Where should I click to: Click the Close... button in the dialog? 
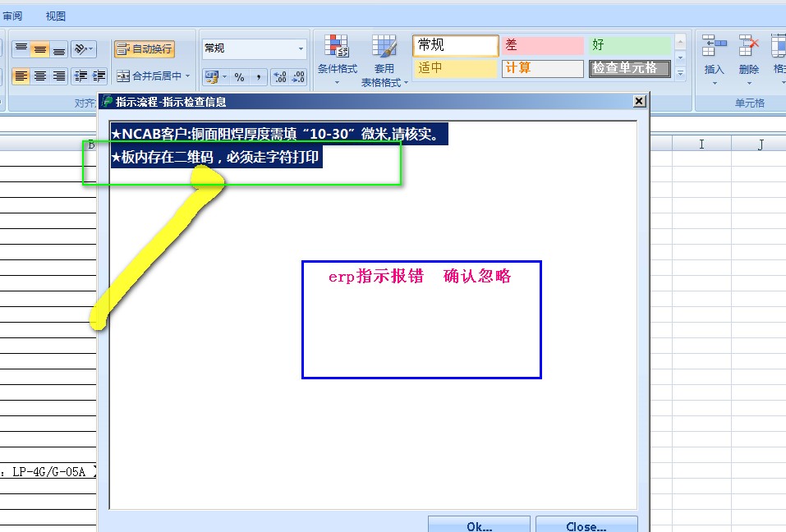pos(586,525)
